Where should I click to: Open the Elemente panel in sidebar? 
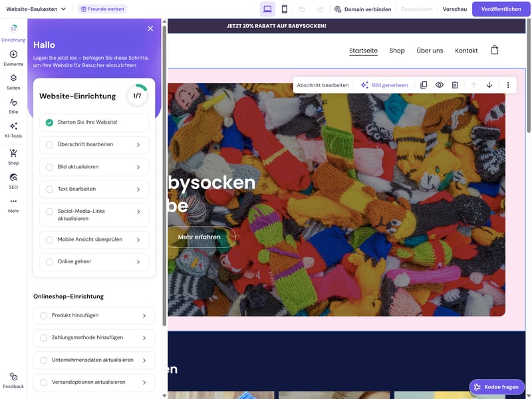(x=13, y=58)
